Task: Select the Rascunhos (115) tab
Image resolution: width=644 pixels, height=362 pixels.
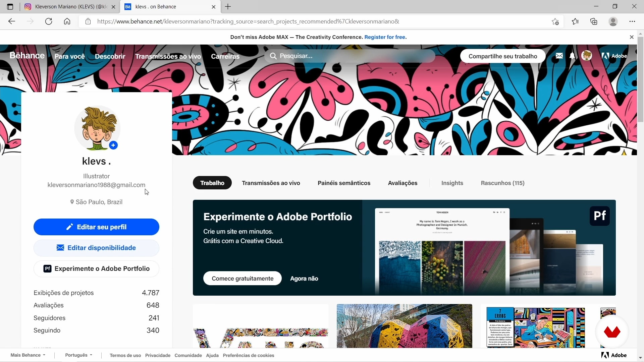Action: pos(503,183)
